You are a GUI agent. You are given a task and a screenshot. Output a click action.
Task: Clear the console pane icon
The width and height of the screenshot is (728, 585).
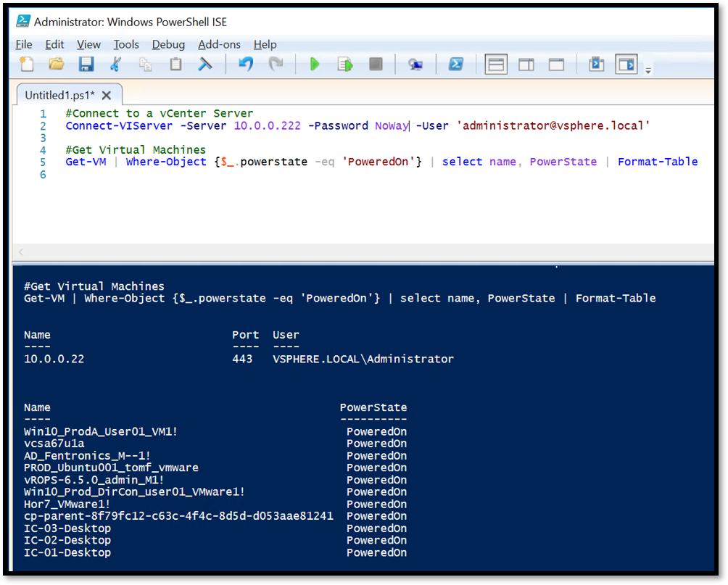204,64
